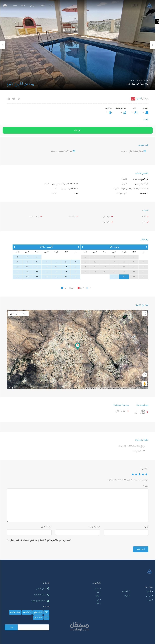Print this property listing

coord(8,99)
